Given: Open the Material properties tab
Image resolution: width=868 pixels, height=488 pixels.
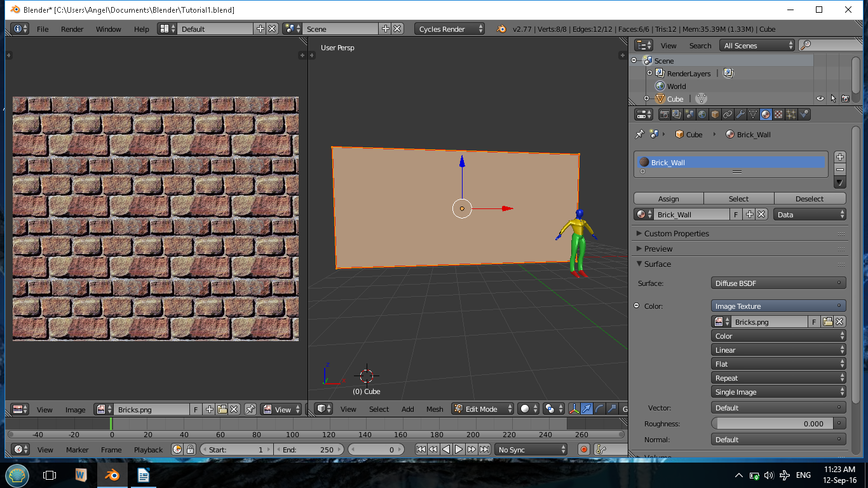Looking at the screenshot, I should 766,114.
